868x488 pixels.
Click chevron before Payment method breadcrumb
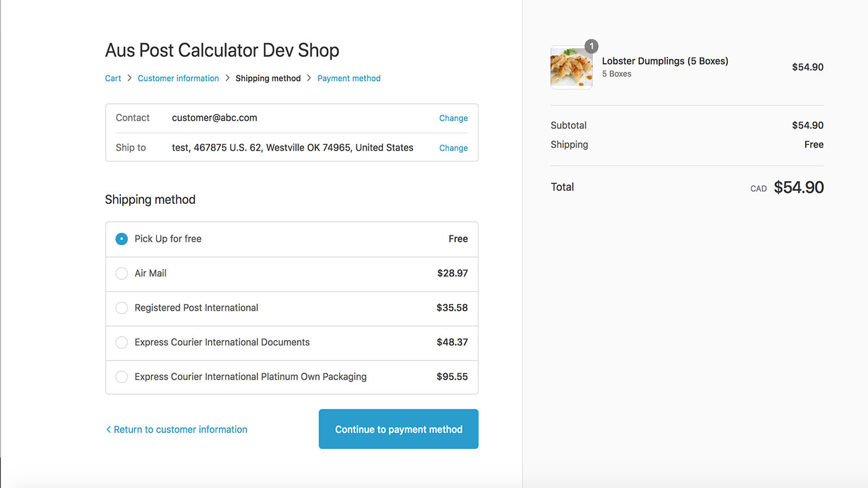[309, 78]
